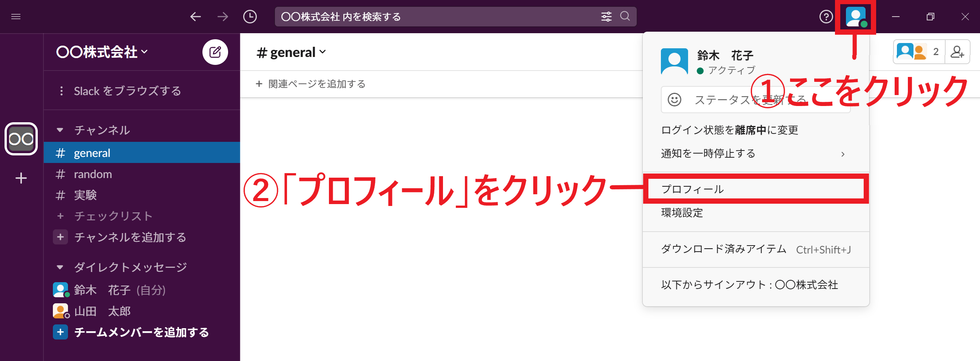Click Slack をブラウズする
Viewport: 980px width, 361px height.
pos(127,91)
